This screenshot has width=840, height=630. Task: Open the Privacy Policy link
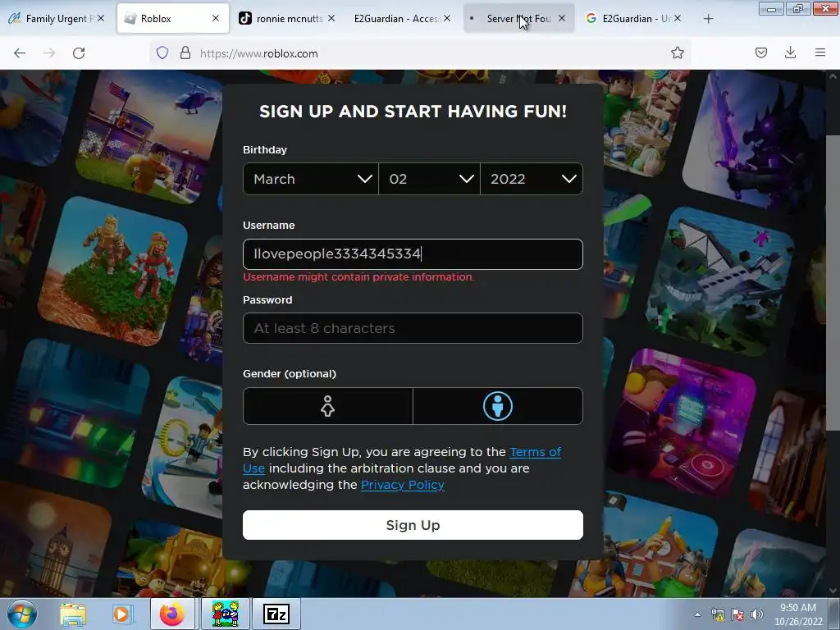point(402,485)
